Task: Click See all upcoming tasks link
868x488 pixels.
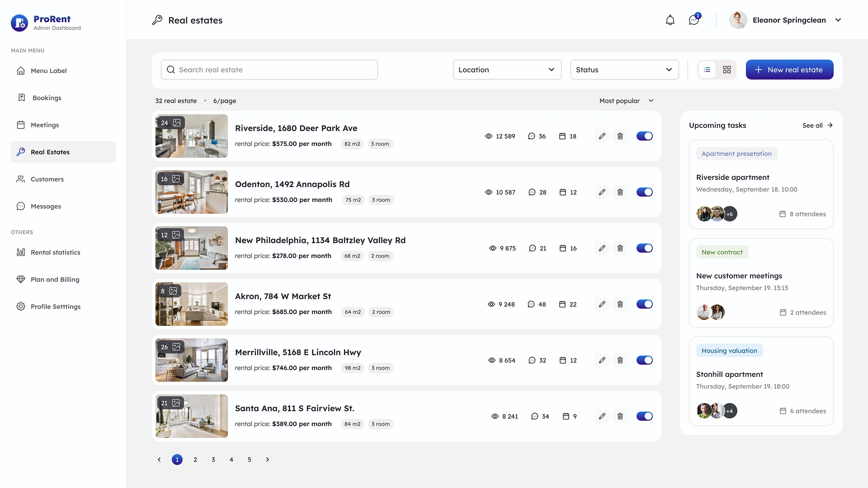Action: click(x=817, y=126)
